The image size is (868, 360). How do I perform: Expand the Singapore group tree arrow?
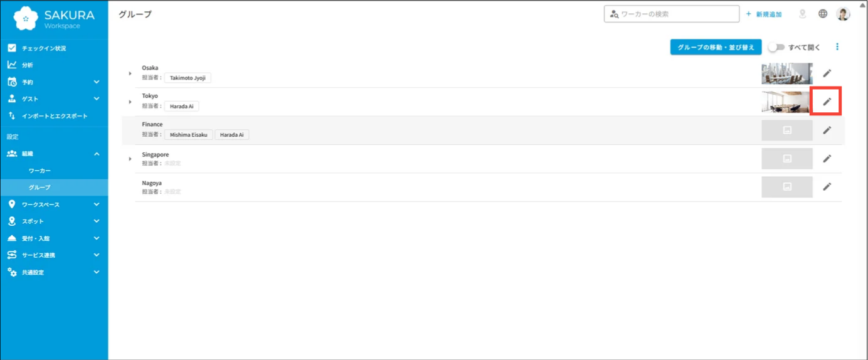point(130,159)
